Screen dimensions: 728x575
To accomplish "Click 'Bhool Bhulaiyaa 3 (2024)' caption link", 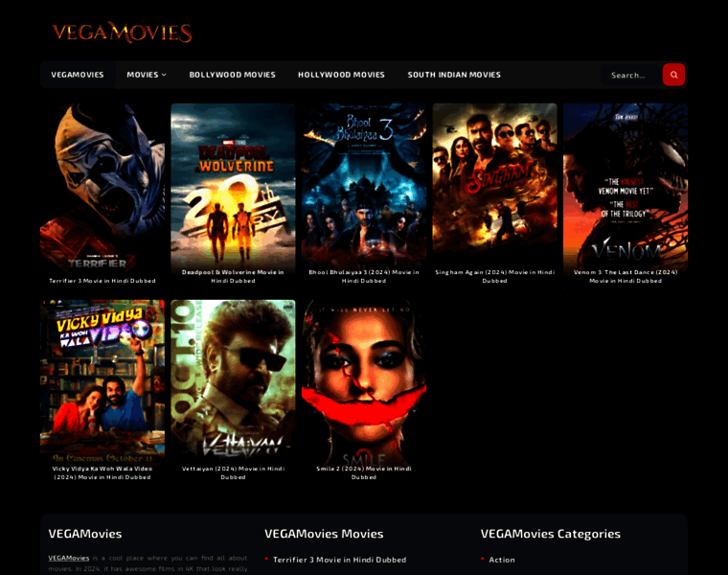I will (364, 276).
